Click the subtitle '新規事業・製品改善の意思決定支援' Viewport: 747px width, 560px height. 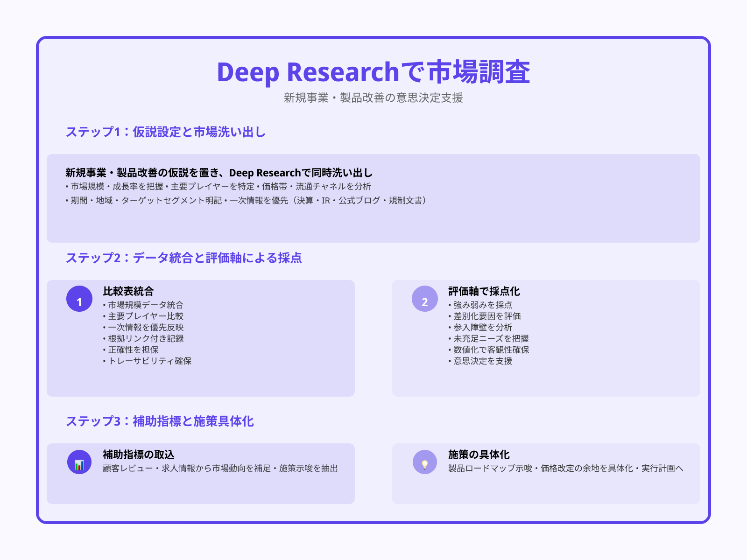(373, 98)
